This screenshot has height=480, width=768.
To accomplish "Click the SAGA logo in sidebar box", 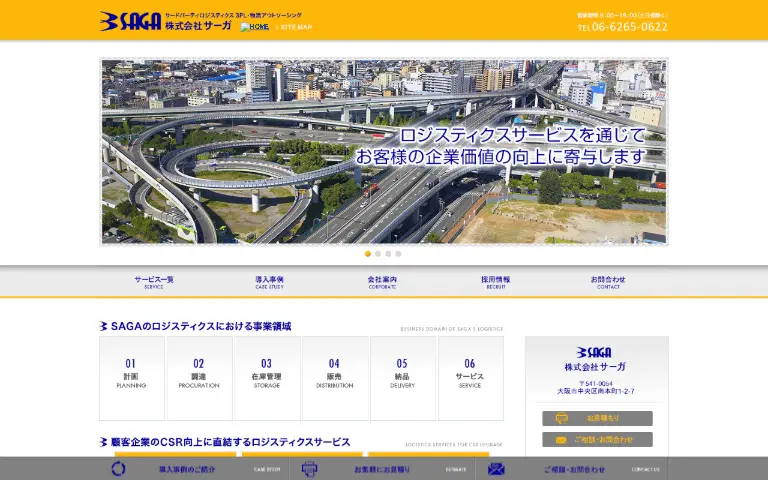I will (x=594, y=352).
